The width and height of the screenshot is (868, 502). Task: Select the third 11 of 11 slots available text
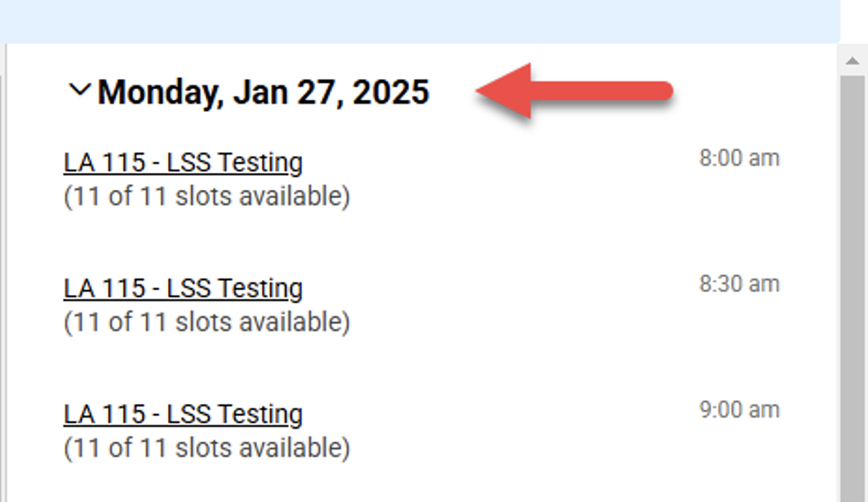207,448
